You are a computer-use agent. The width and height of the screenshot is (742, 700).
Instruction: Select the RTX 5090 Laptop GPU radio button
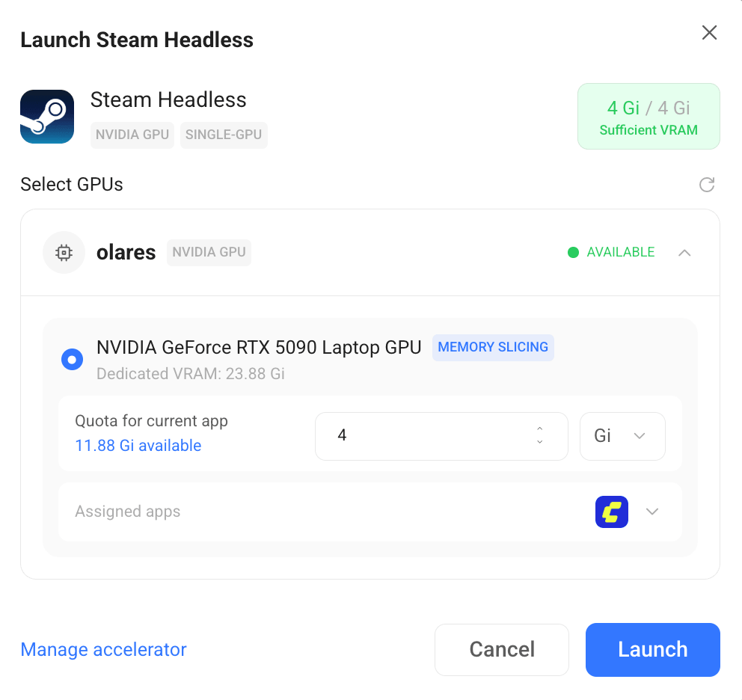coord(72,359)
